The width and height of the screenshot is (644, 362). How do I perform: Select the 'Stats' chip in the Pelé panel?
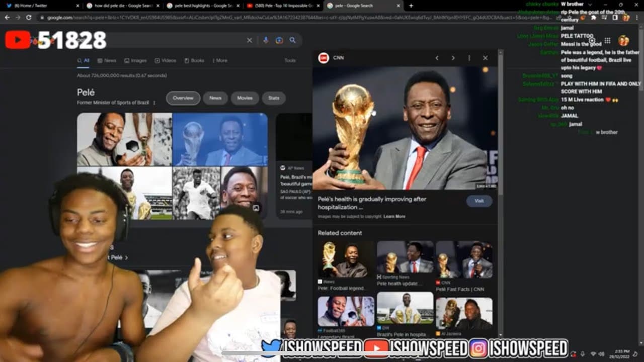click(x=274, y=98)
